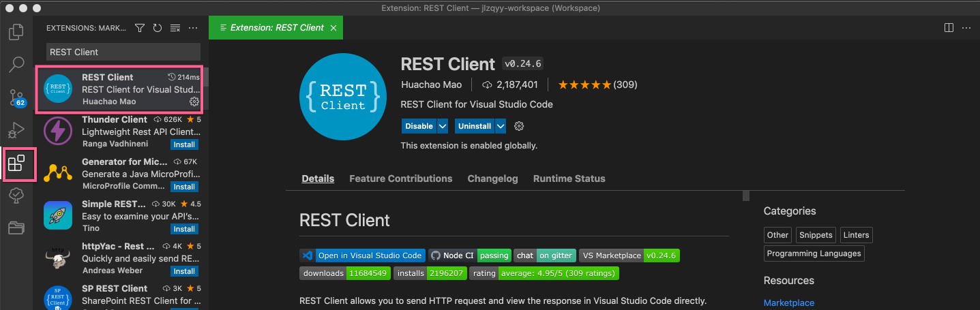The width and height of the screenshot is (980, 310).
Task: Click the installs 2196207 badge
Action: (x=430, y=273)
